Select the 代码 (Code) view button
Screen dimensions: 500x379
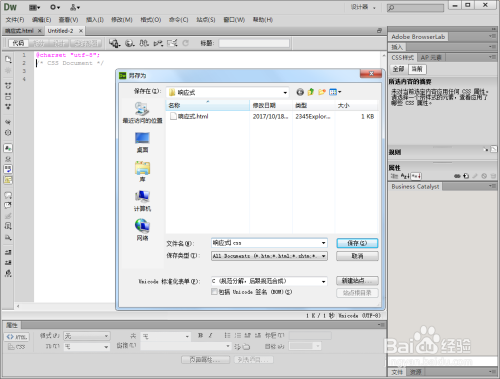click(18, 43)
